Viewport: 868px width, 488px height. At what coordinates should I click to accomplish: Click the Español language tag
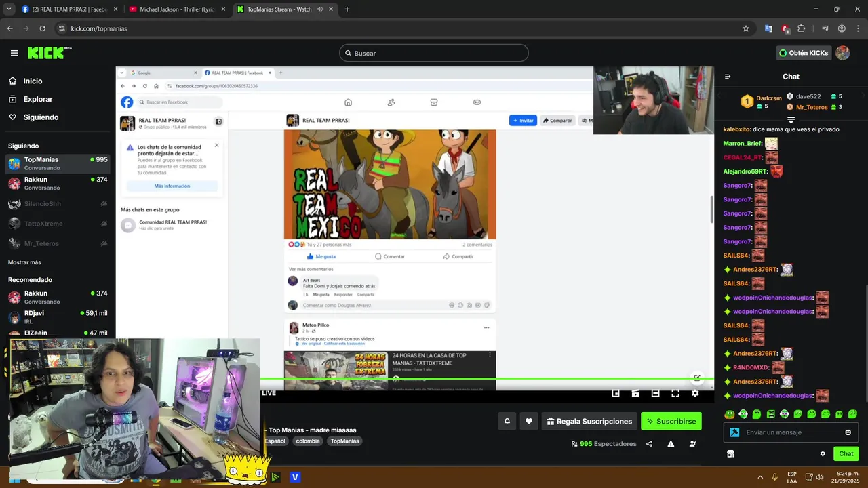coord(275,441)
